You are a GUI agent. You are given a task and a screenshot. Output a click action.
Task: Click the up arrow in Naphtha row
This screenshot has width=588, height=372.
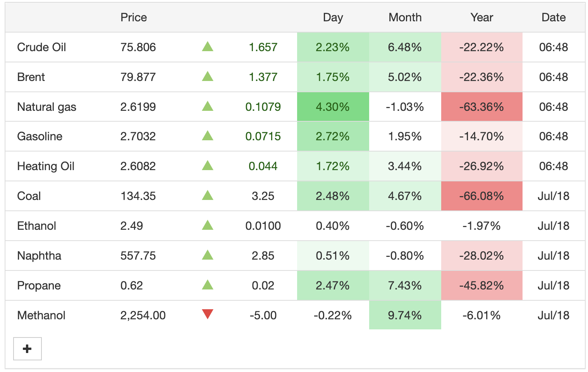(x=208, y=255)
